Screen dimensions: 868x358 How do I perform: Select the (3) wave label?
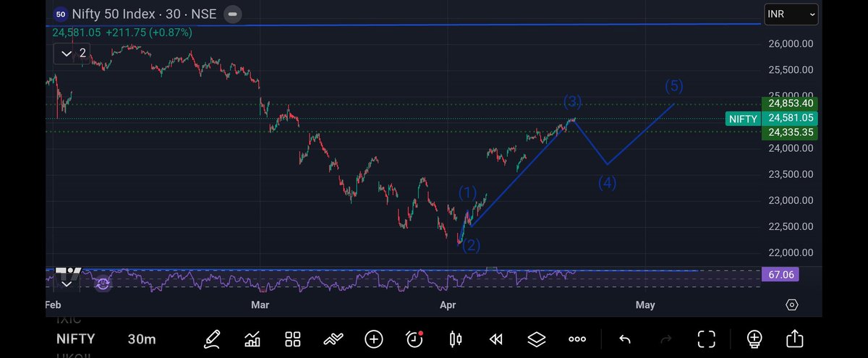click(x=574, y=102)
